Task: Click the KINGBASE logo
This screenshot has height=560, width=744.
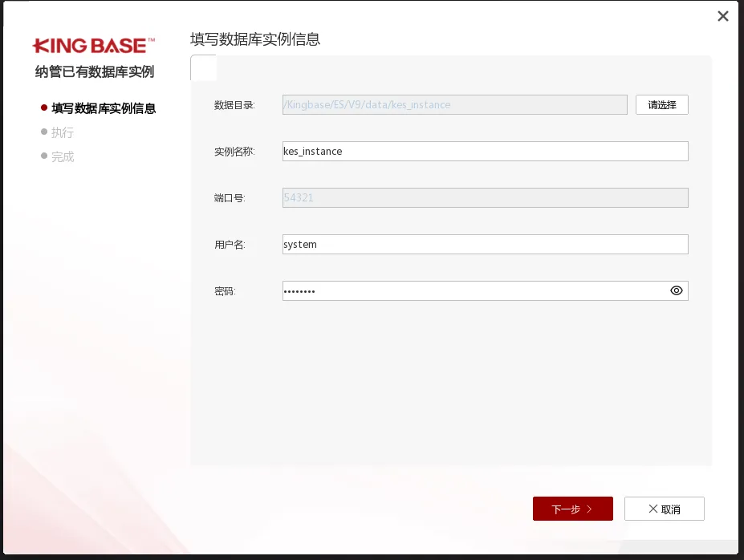Action: point(93,46)
